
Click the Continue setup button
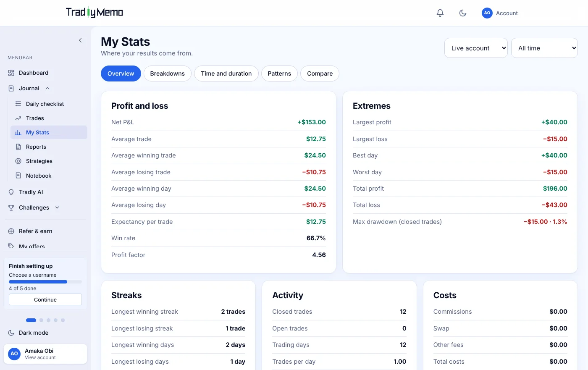[x=45, y=299]
